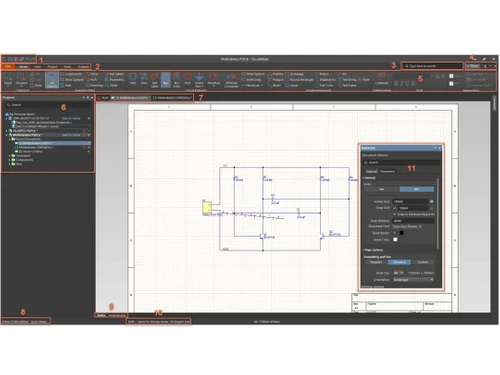This screenshot has height=375, width=500.
Task: Switch to Parameters tab in Inspector
Action: (387, 171)
